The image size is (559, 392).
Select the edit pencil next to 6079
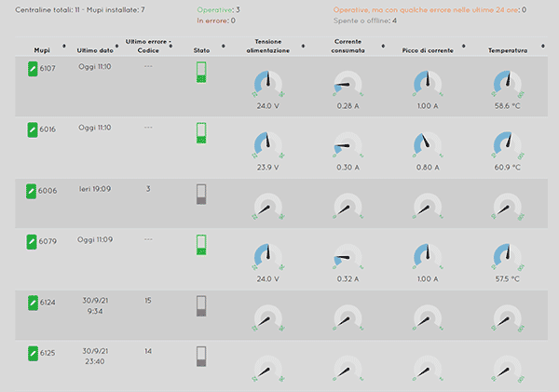pos(33,243)
